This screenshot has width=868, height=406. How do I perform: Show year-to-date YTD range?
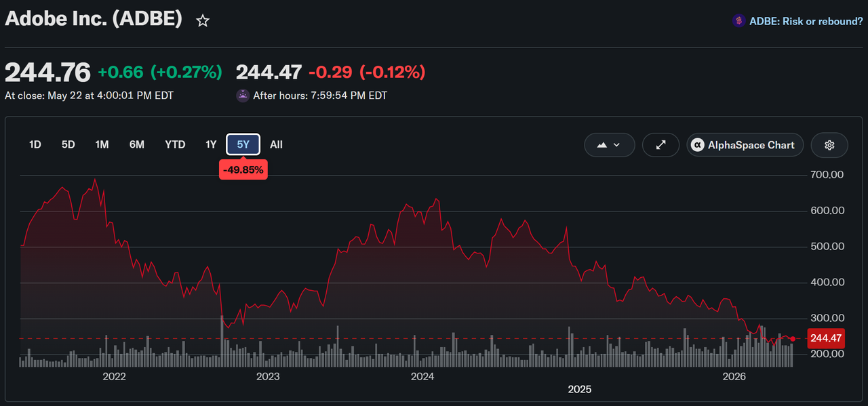tap(175, 144)
